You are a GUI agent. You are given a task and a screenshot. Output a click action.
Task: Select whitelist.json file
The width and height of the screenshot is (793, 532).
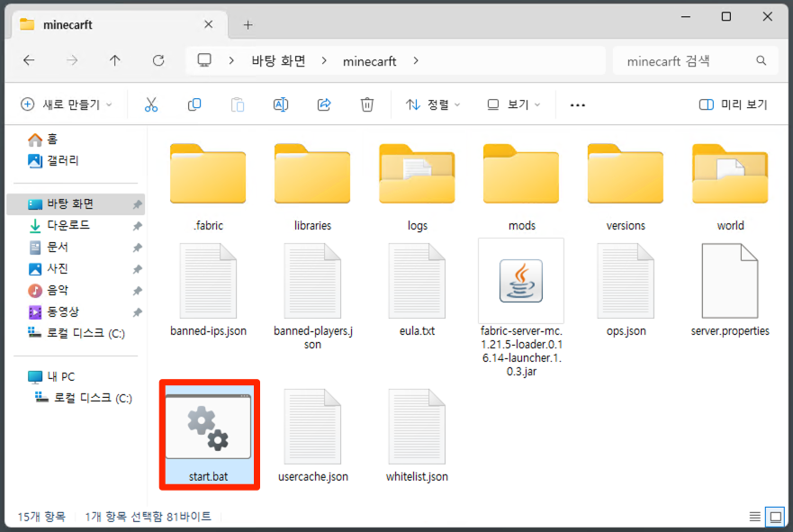tap(418, 436)
